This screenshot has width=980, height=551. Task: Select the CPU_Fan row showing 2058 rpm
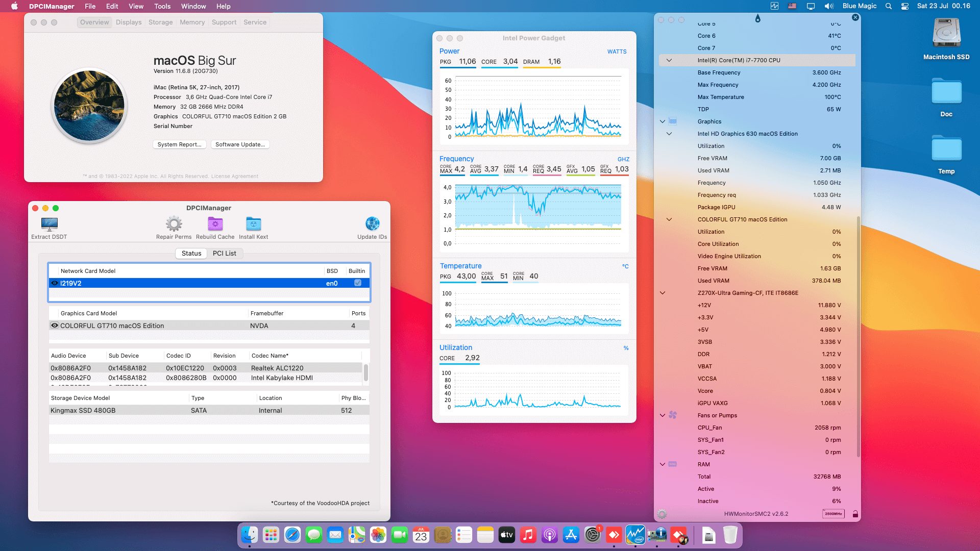point(757,428)
